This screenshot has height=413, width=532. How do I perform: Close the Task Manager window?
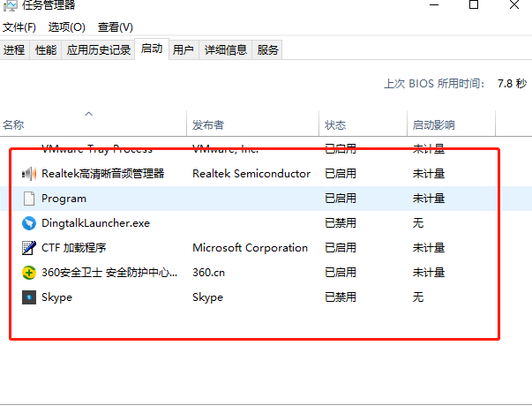(514, 4)
